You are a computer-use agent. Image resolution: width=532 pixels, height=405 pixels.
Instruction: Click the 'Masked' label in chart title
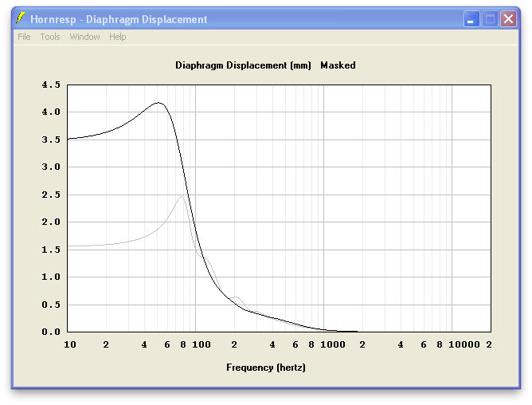point(338,65)
